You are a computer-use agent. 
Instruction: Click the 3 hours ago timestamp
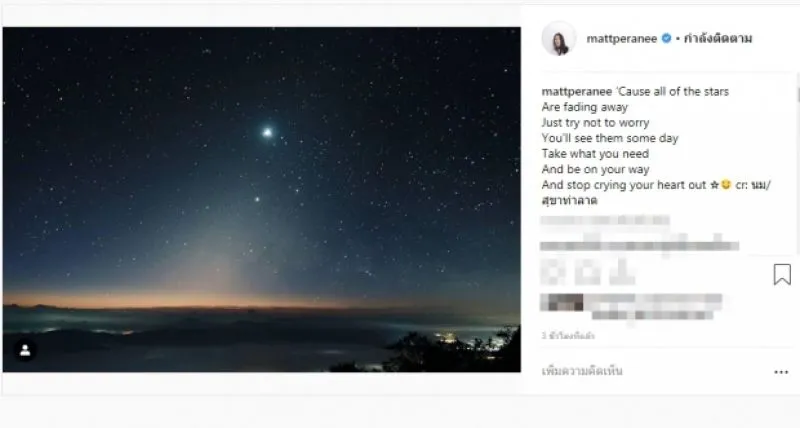click(x=568, y=336)
